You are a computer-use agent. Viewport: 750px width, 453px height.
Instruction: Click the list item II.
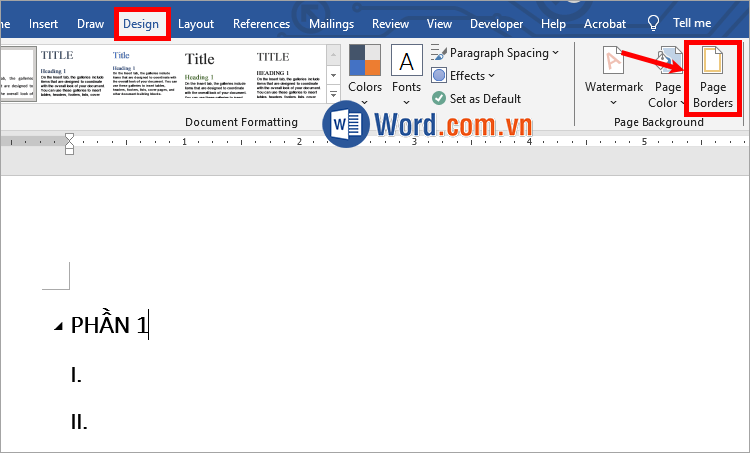click(x=79, y=422)
